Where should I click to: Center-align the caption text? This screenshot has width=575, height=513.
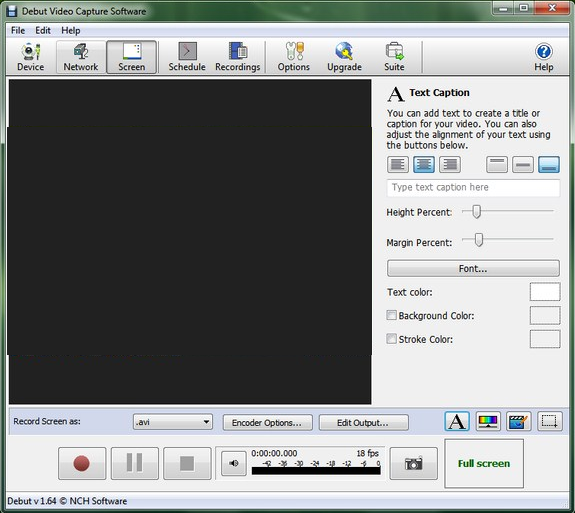424,164
